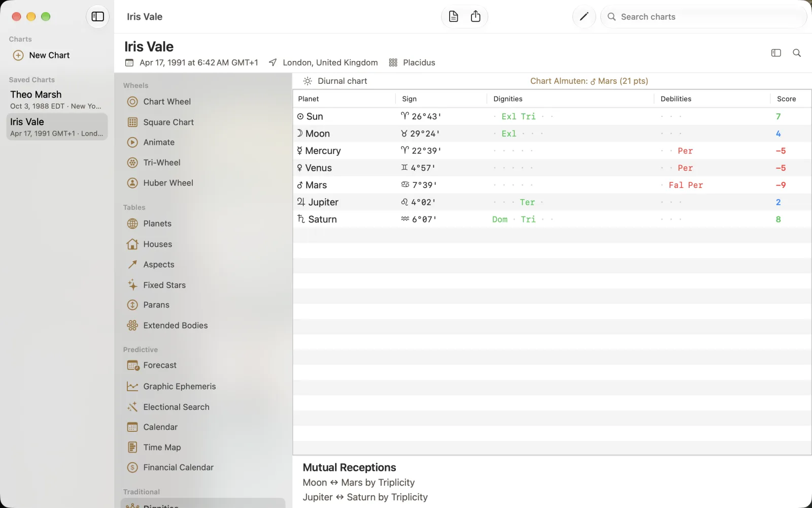Select the Theo Marsh saved chart

(57, 100)
